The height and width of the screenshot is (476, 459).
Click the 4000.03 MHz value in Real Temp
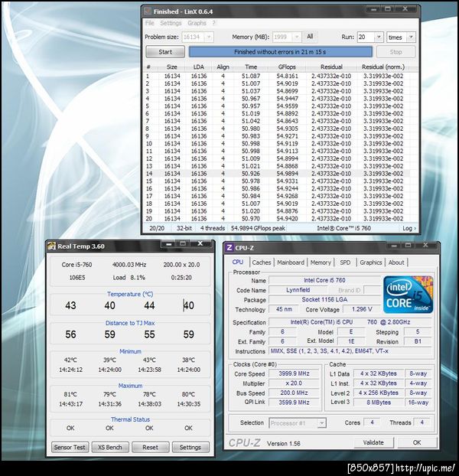pos(129,265)
